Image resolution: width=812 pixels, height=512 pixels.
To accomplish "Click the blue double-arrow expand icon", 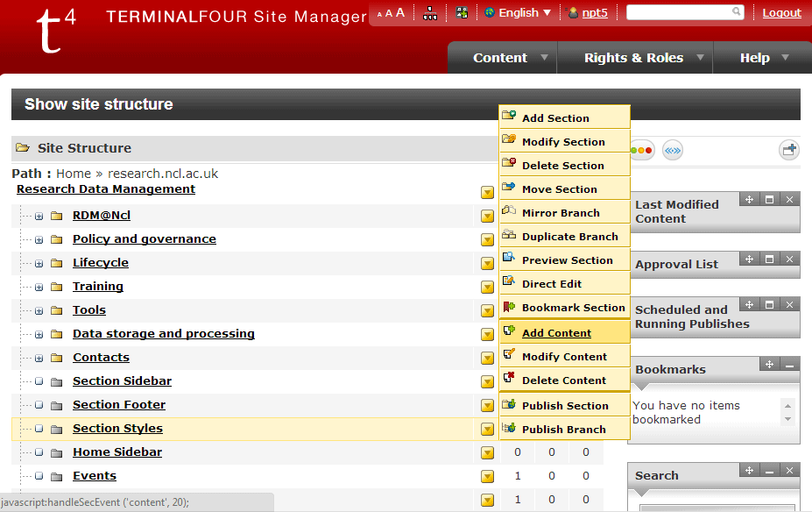I will pyautogui.click(x=672, y=150).
